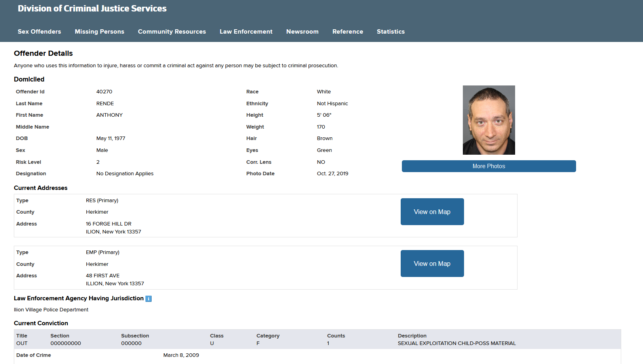Select the Newsroom nav item
Screen dimensions: 643x364
pyautogui.click(x=302, y=32)
